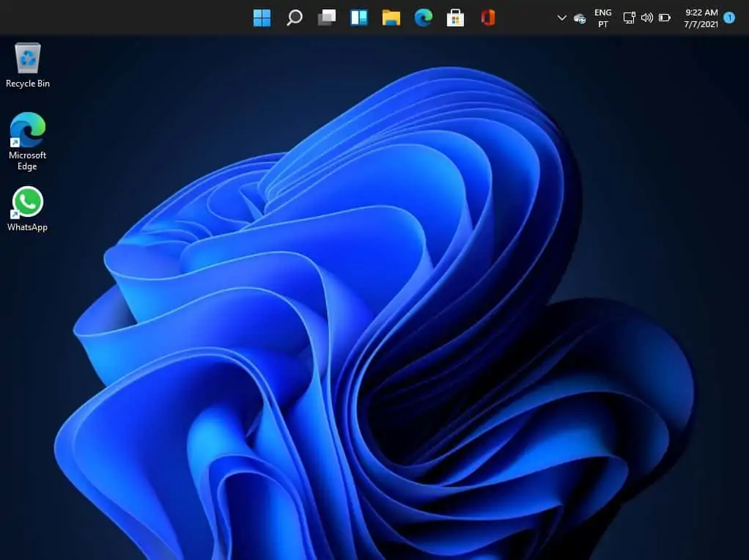Check the battery status icon
The width and height of the screenshot is (749, 560).
(x=665, y=18)
